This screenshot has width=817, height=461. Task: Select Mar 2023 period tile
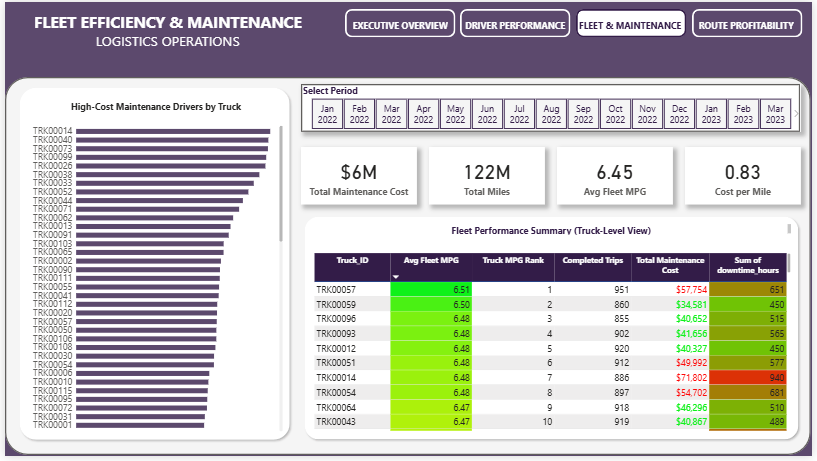pyautogui.click(x=775, y=114)
